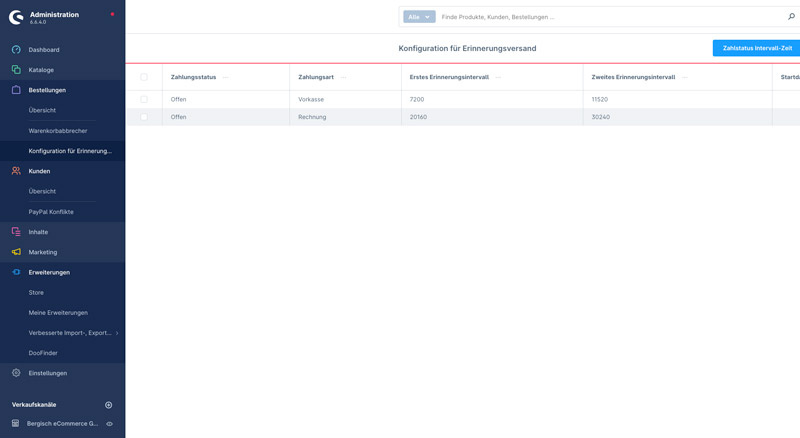Click the search magnifier icon
The width and height of the screenshot is (800, 438).
click(791, 17)
